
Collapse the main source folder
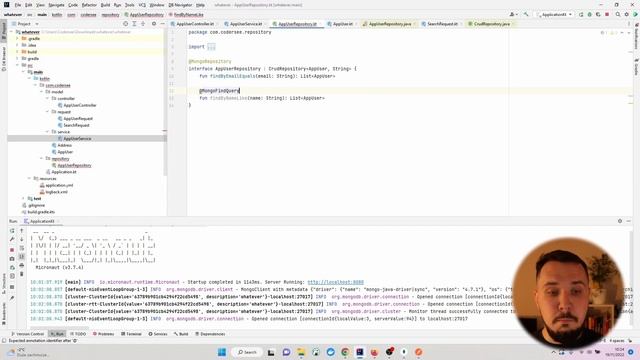pos(24,72)
